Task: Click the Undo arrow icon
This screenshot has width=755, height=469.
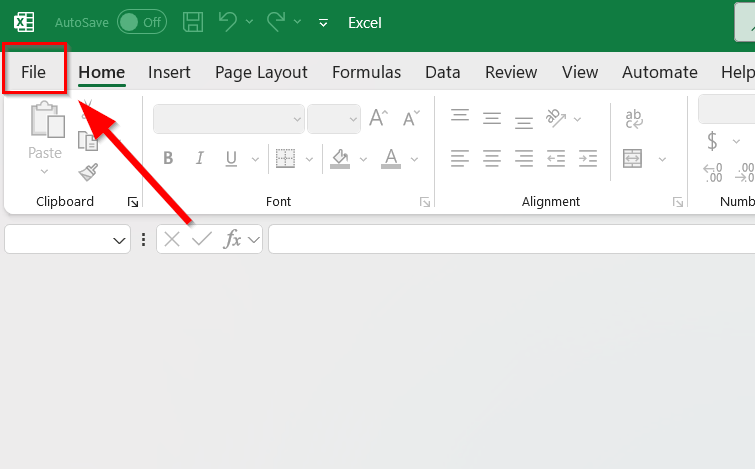Action: (x=228, y=22)
